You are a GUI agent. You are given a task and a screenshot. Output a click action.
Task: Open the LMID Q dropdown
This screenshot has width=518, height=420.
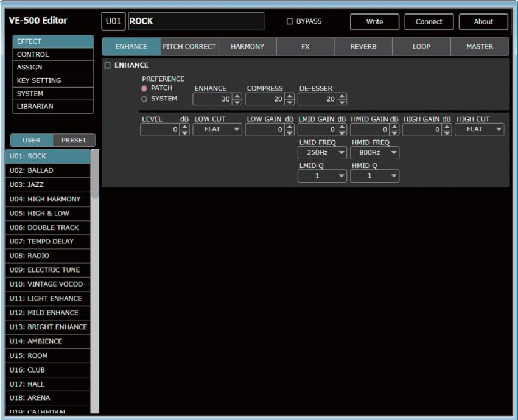(x=322, y=176)
